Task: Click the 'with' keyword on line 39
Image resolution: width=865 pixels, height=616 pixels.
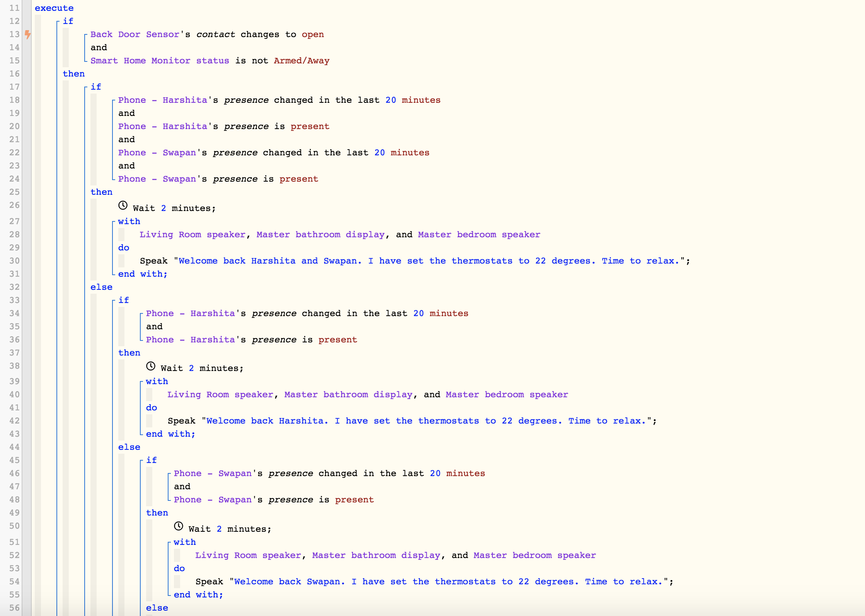Action: click(x=157, y=381)
